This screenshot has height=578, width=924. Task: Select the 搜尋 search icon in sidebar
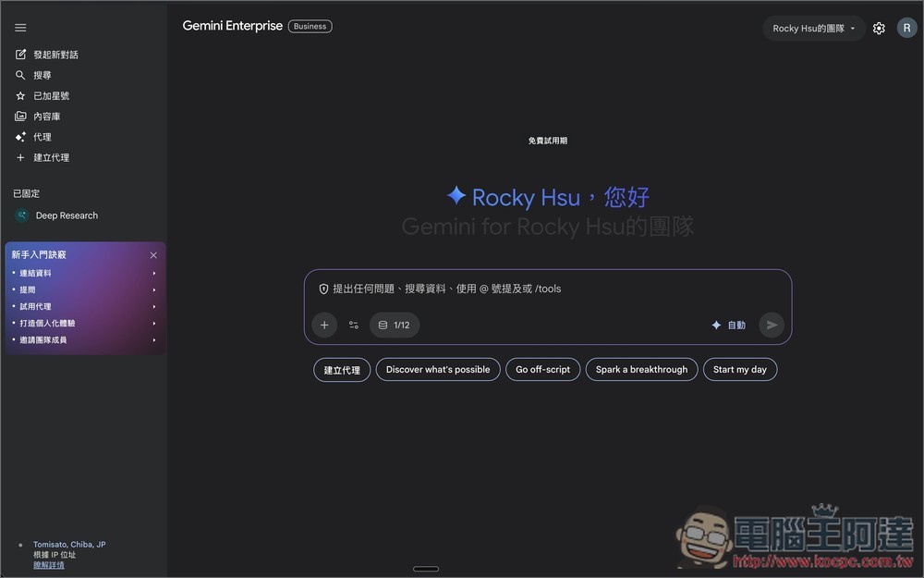click(20, 74)
